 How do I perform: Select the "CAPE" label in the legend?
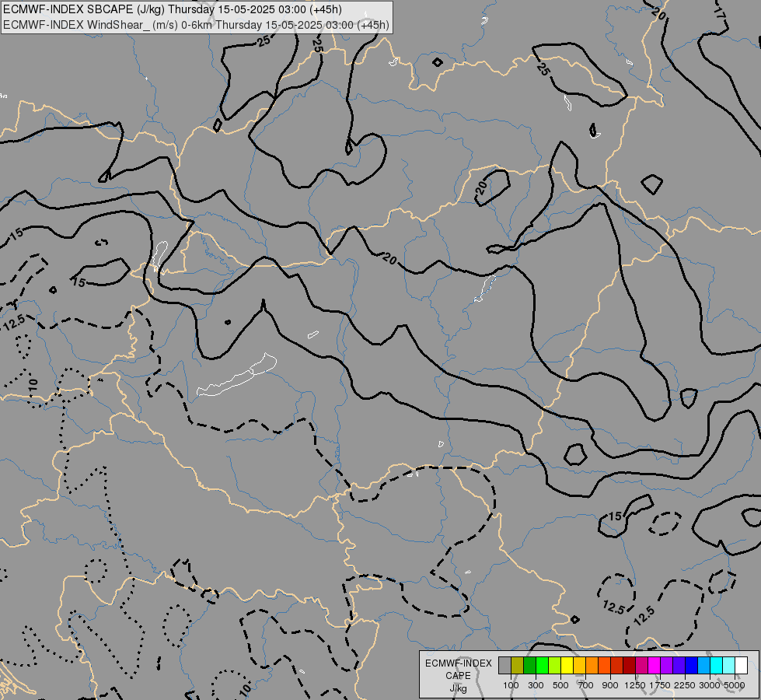pyautogui.click(x=458, y=676)
